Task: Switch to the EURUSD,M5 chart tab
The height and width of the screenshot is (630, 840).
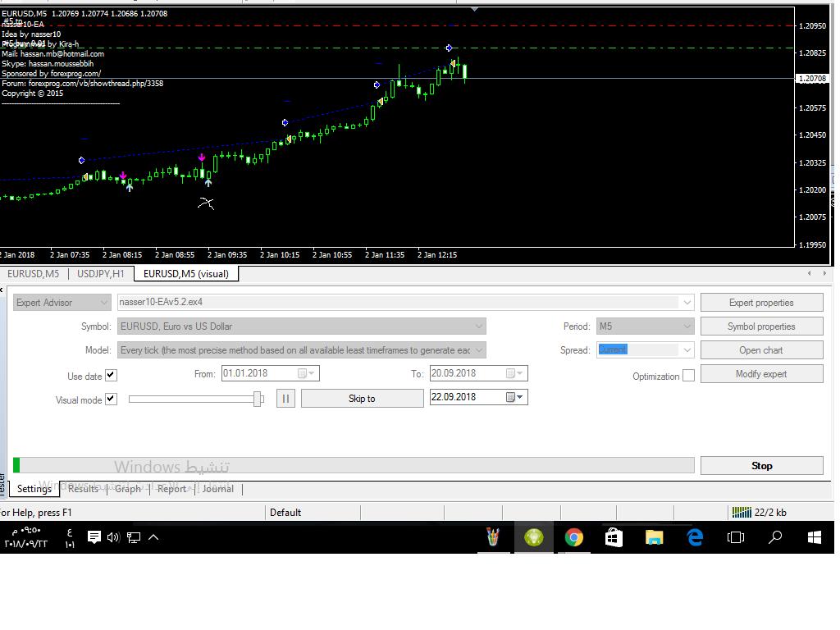Action: click(x=33, y=274)
